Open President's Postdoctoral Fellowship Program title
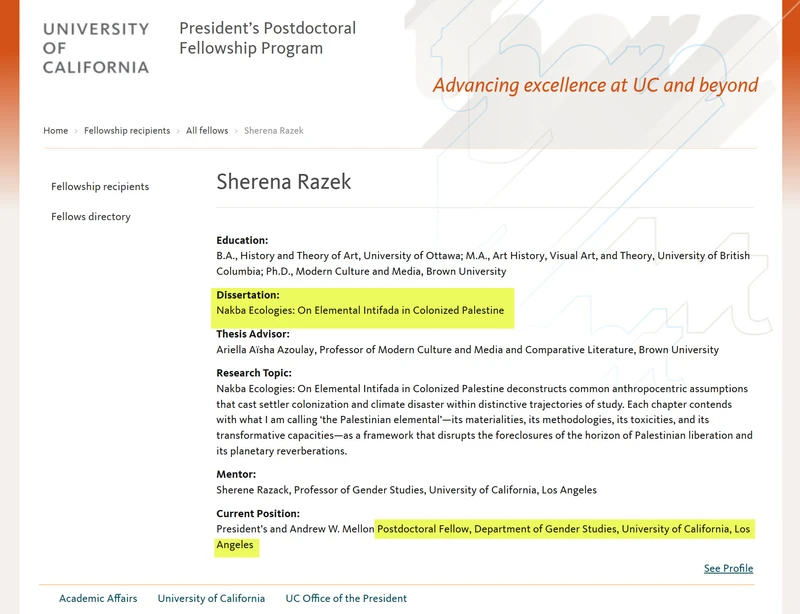800x614 pixels. [267, 38]
